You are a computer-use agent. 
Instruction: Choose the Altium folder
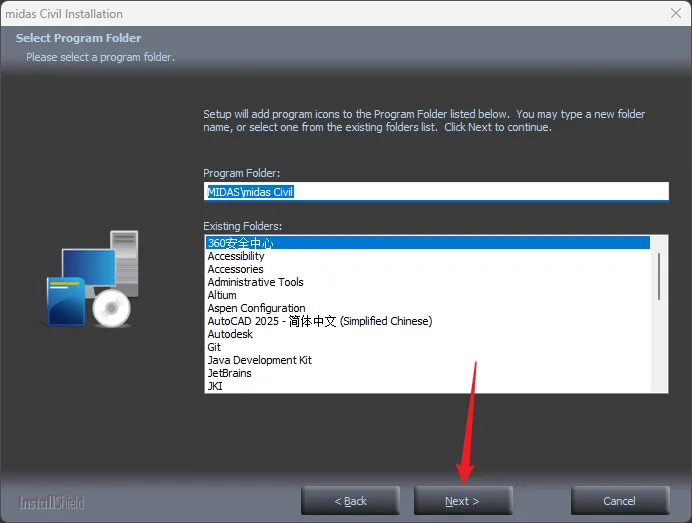pos(428,295)
